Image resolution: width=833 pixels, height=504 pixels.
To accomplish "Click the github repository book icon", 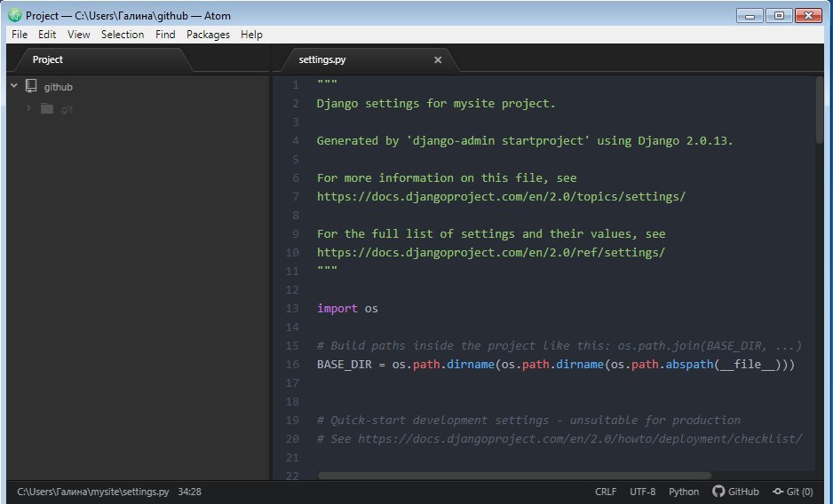I will point(31,86).
